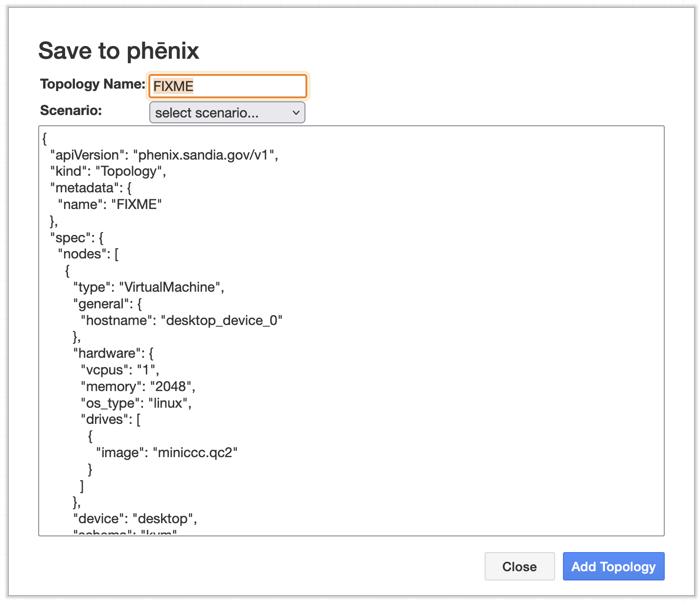Place cursor on the "vcpus" line

point(120,370)
